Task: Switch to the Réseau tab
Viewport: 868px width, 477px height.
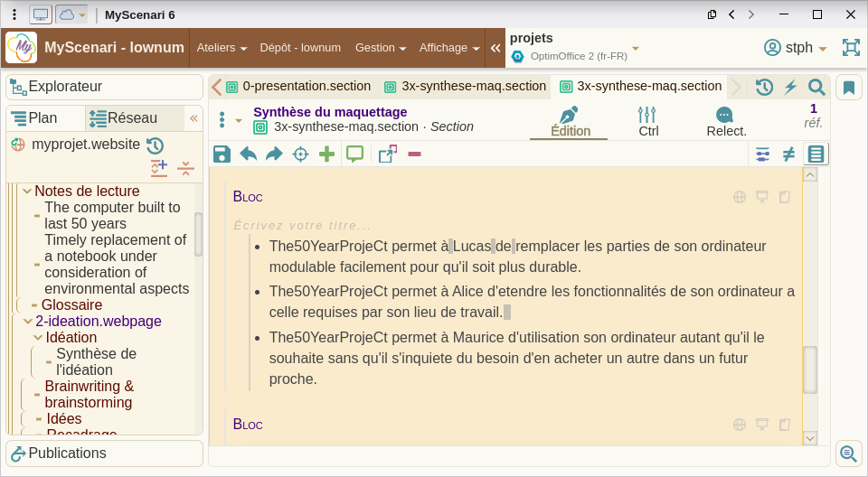Action: pyautogui.click(x=132, y=118)
